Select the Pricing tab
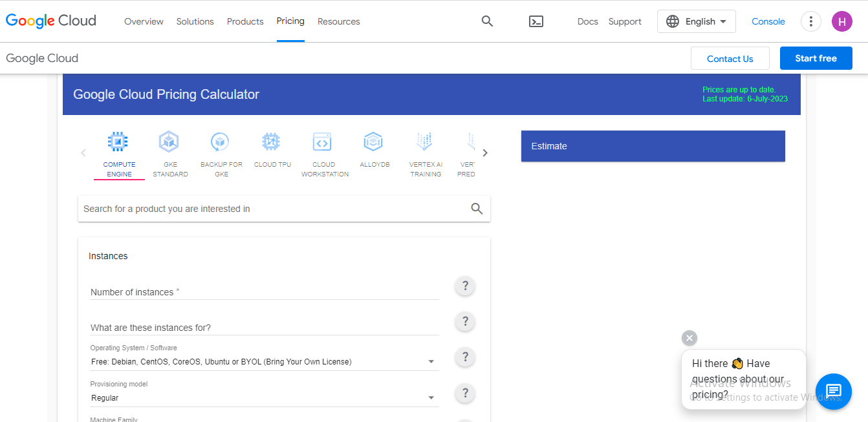This screenshot has height=422, width=868. pyautogui.click(x=290, y=21)
